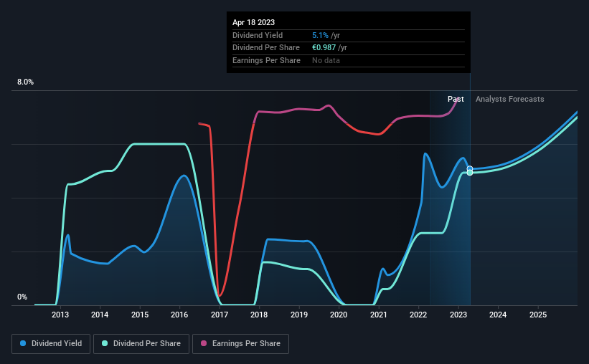The image size is (589, 364).
Task: Click the 'No data' earnings value
Action: [326, 60]
